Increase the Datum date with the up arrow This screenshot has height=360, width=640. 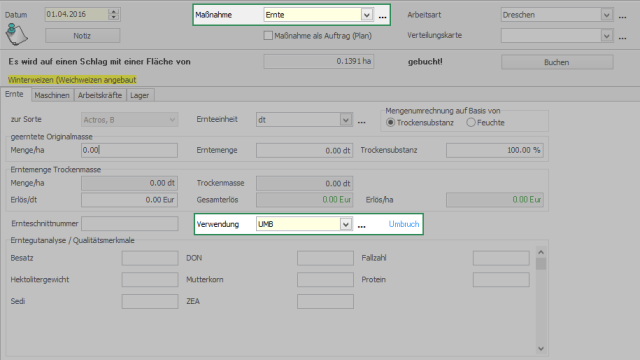coord(114,11)
